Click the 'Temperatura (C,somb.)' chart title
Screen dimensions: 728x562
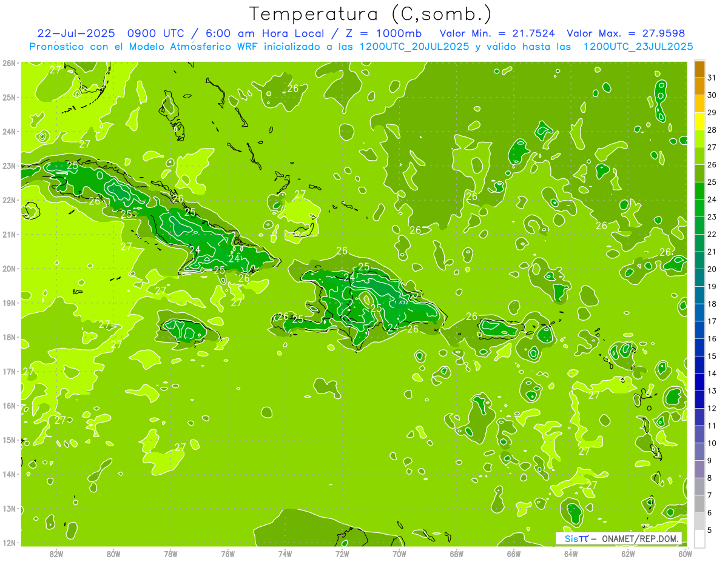(371, 14)
